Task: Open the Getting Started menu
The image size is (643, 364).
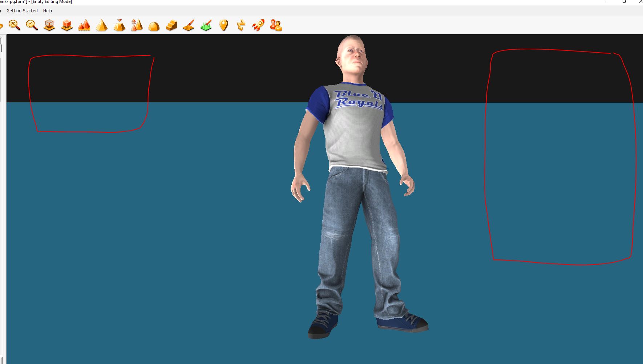Action: click(x=22, y=11)
